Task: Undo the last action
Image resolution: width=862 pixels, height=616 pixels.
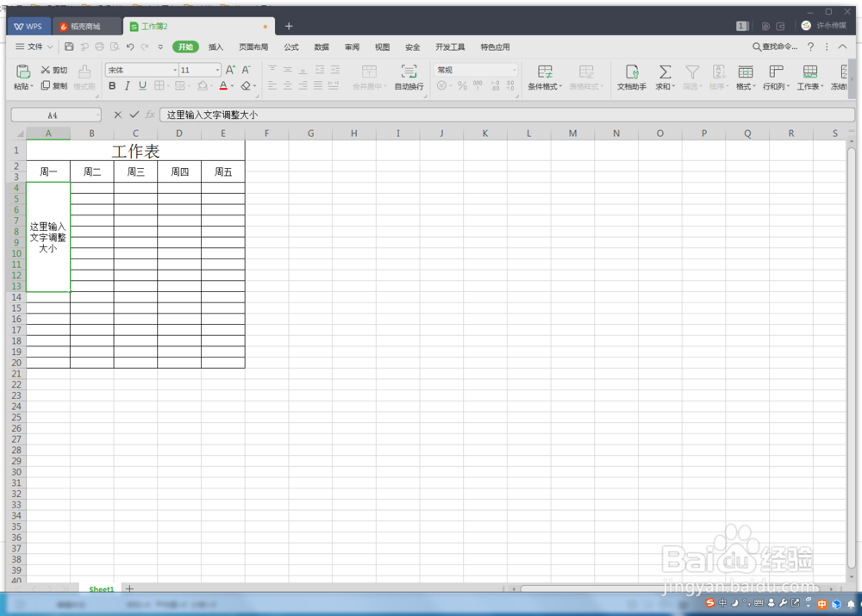Action: tap(130, 47)
